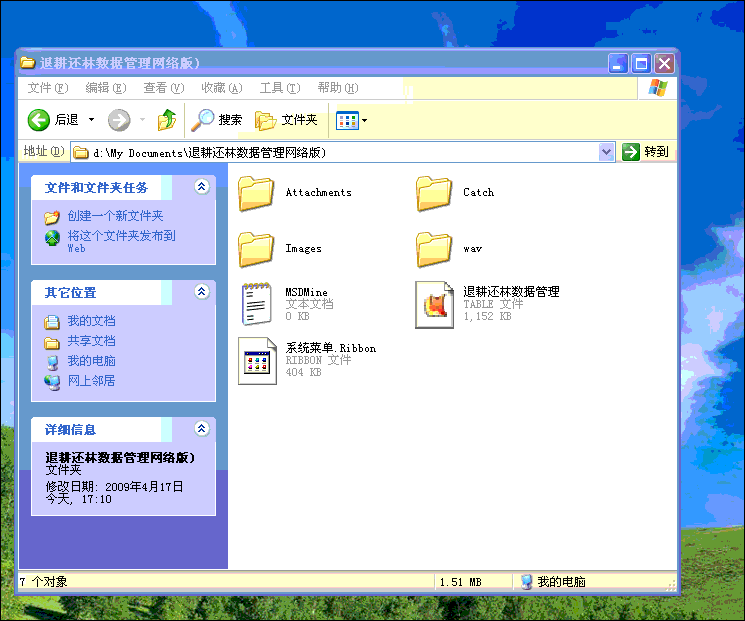Select the 系统菜单.Ribbon file icon
Viewport: 745px width, 621px height.
point(257,361)
